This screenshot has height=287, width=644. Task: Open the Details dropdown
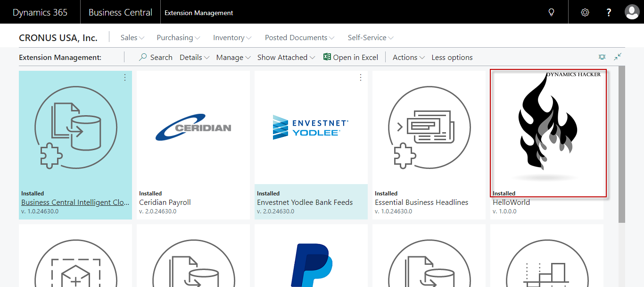click(194, 57)
